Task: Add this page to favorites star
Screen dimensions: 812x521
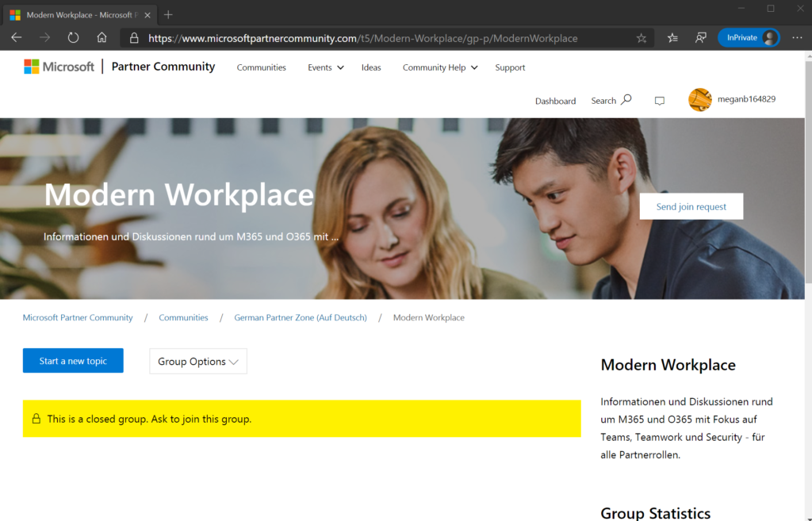Action: (641, 38)
